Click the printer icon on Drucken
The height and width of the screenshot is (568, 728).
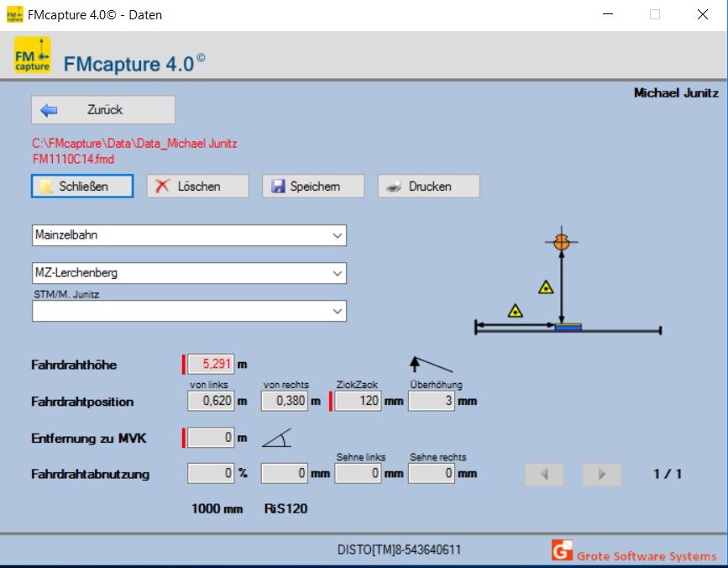pos(394,187)
